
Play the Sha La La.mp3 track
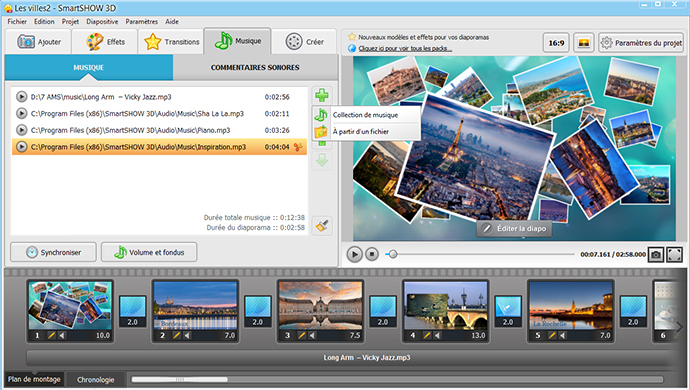21,114
